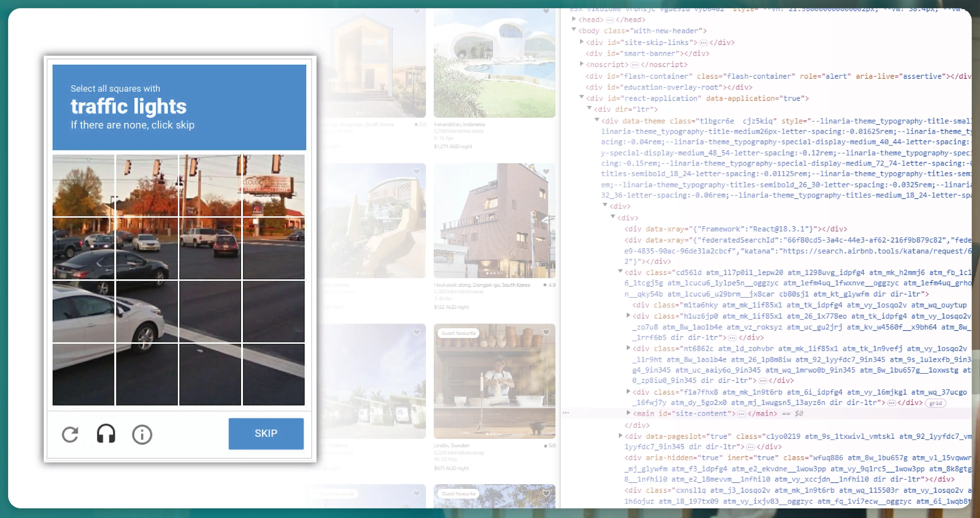Expand the noscript element
The image size is (980, 518).
(x=582, y=64)
